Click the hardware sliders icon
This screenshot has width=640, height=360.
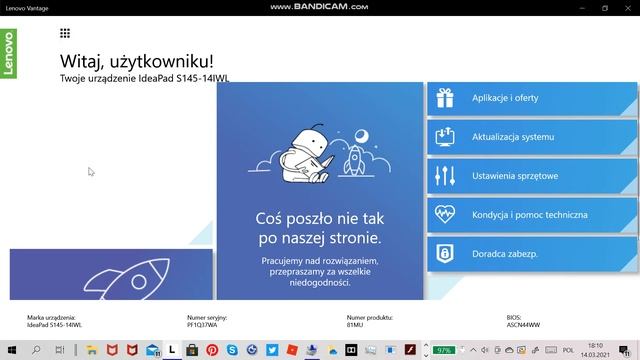[445, 176]
